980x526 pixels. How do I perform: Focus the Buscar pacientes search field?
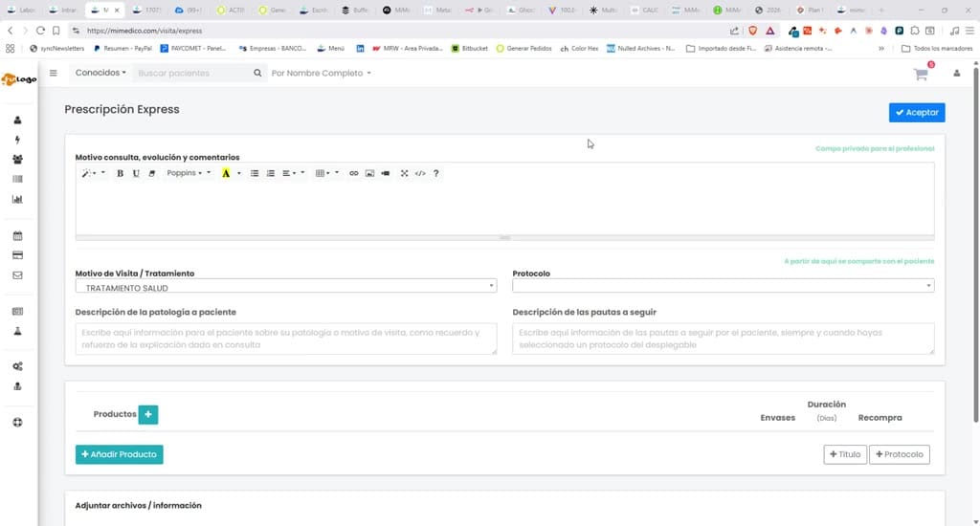(x=193, y=73)
